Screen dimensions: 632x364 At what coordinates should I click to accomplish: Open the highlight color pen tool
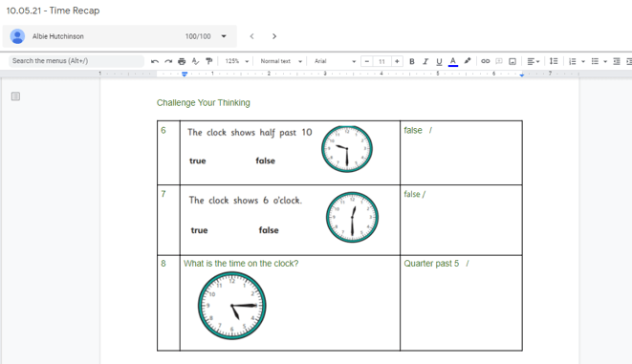(468, 61)
